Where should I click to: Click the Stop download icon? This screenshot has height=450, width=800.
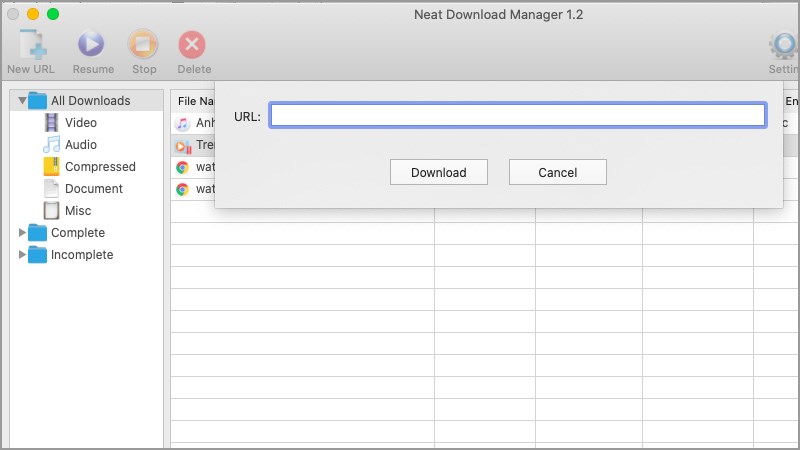(144, 45)
